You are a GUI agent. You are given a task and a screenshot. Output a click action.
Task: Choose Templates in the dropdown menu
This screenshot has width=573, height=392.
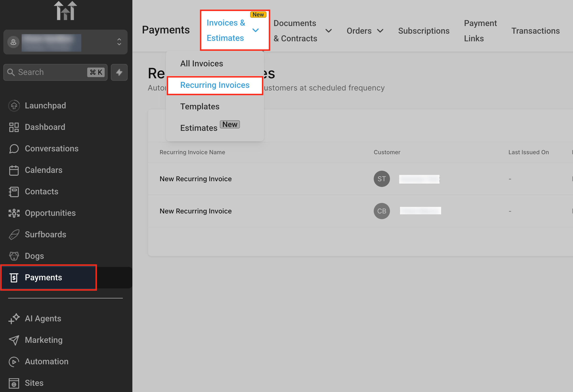click(200, 106)
